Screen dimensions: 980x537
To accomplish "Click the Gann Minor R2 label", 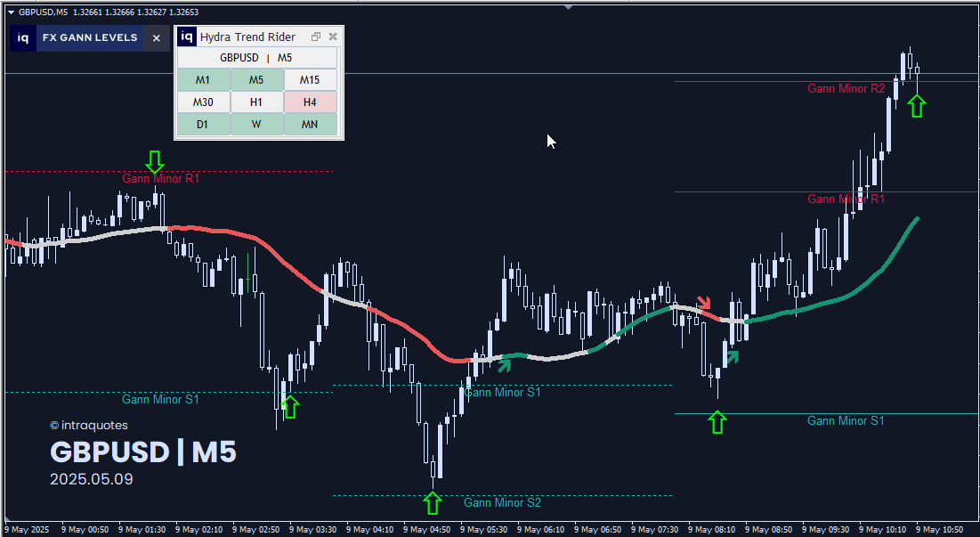I will [846, 89].
